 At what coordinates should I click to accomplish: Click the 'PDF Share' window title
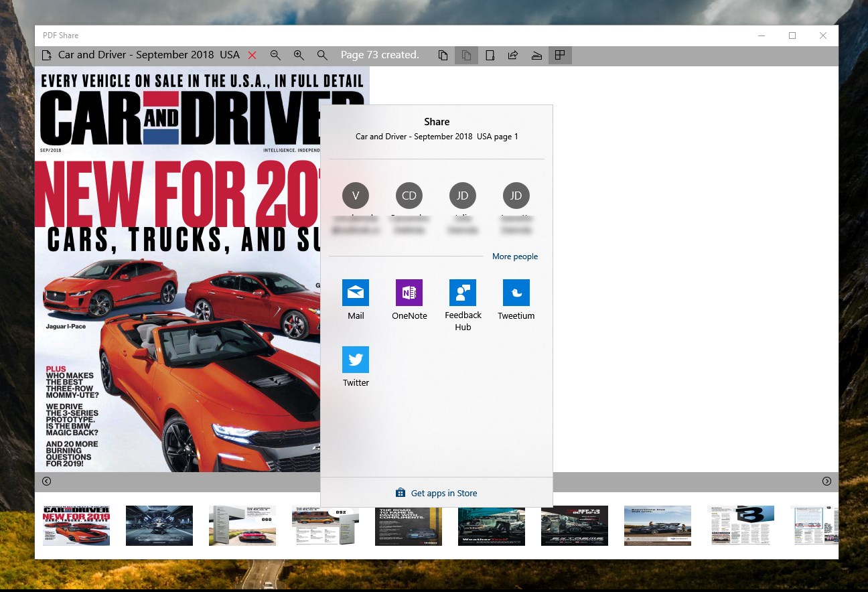point(60,35)
